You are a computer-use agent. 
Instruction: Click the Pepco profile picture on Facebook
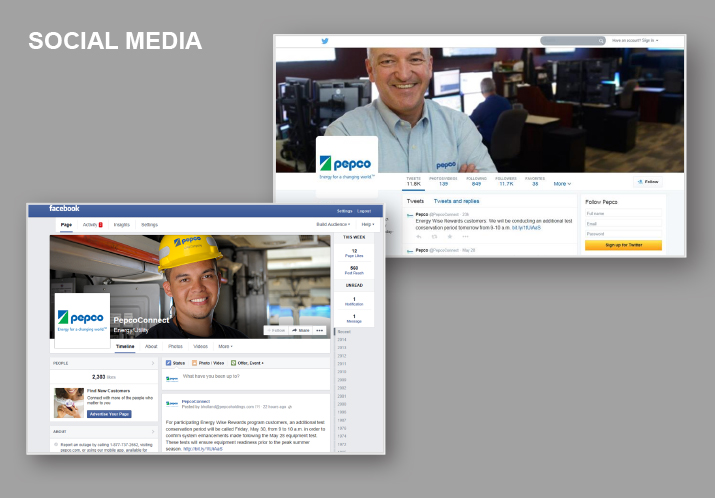pyautogui.click(x=83, y=321)
